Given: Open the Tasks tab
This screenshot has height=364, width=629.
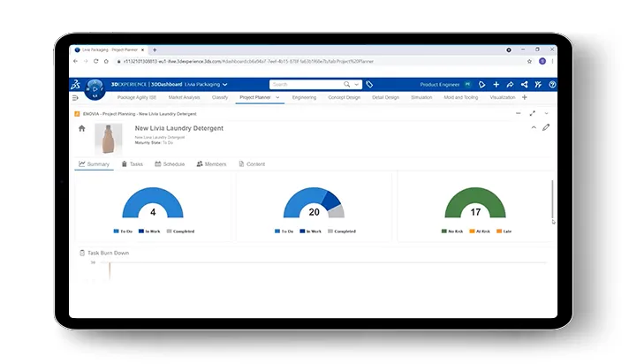Looking at the screenshot, I should [133, 164].
